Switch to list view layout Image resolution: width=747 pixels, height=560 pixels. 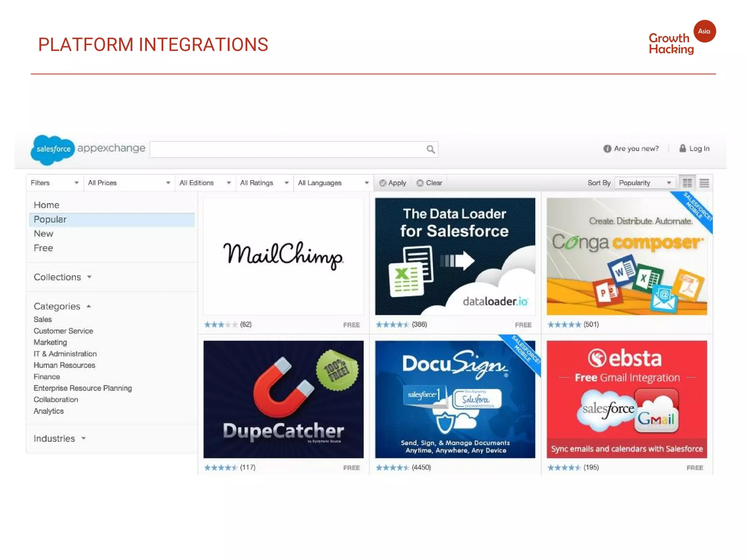tap(704, 183)
